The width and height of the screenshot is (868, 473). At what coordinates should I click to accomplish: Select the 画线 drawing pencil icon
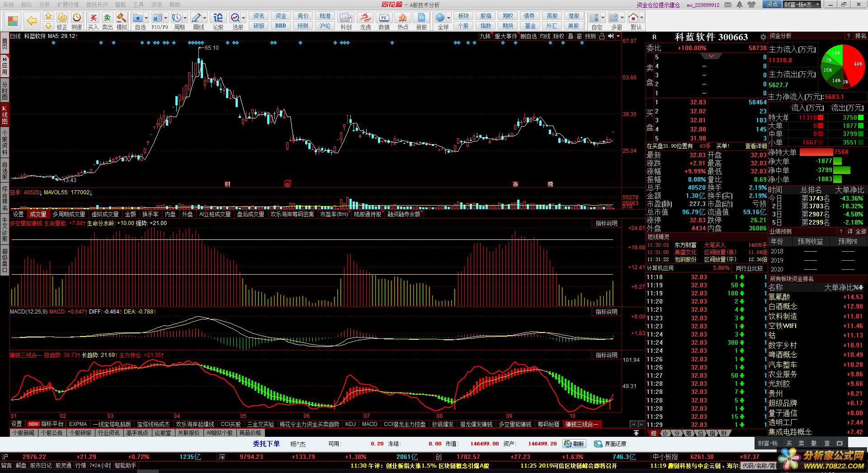coord(196,18)
